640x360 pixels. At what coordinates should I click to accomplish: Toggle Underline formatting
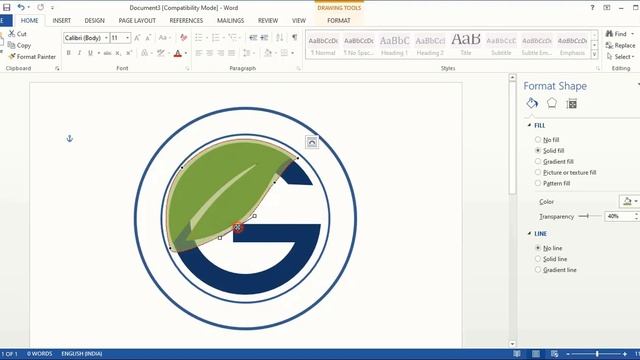[x=90, y=53]
